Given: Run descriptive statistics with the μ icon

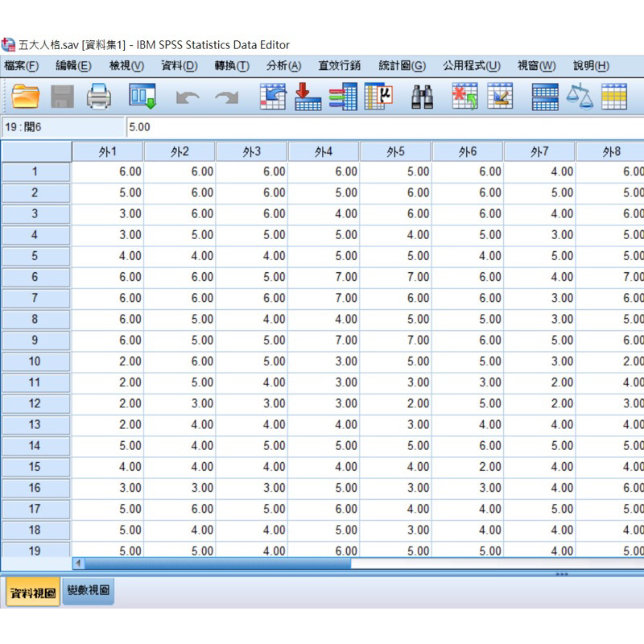Looking at the screenshot, I should 378,97.
